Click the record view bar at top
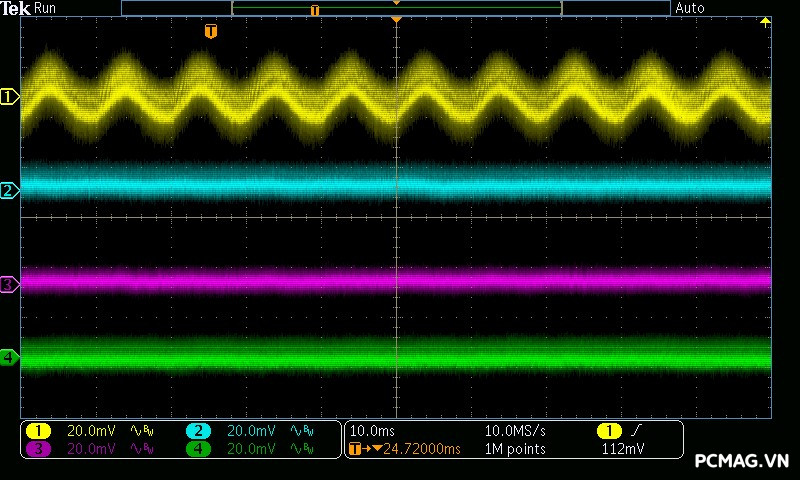The width and height of the screenshot is (800, 480). coord(396,8)
